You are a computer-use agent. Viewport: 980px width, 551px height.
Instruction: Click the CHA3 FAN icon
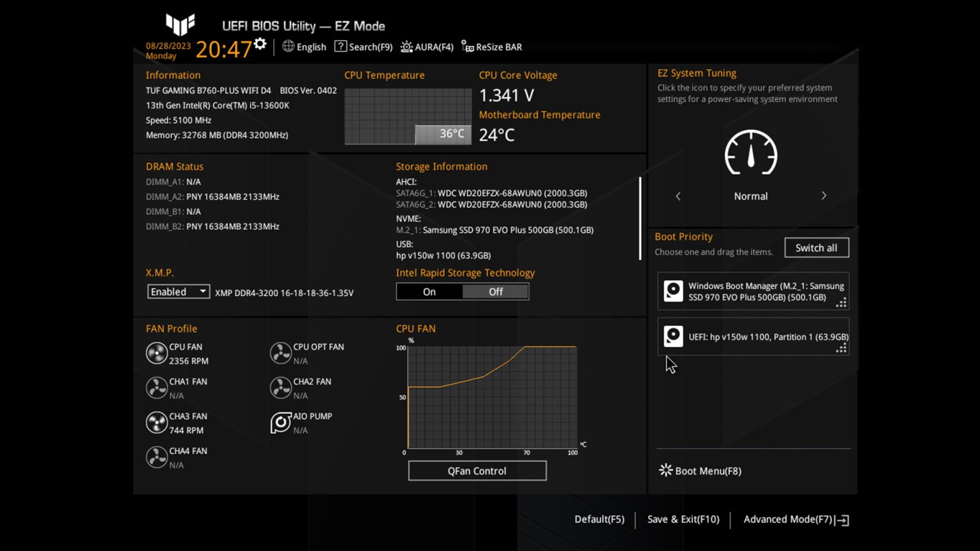tap(156, 422)
